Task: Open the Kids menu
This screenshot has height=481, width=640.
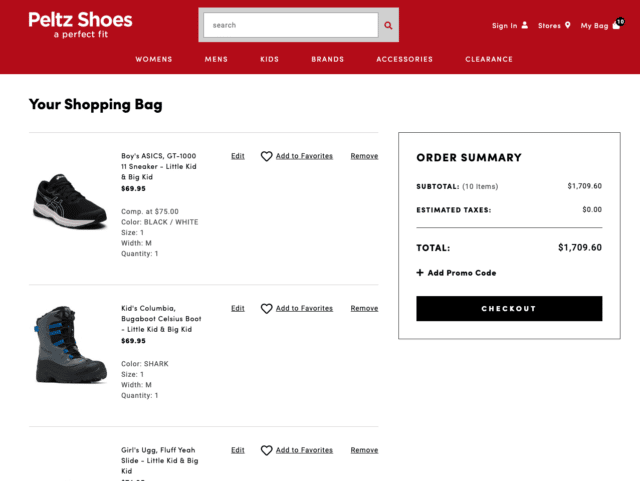Action: pyautogui.click(x=270, y=59)
